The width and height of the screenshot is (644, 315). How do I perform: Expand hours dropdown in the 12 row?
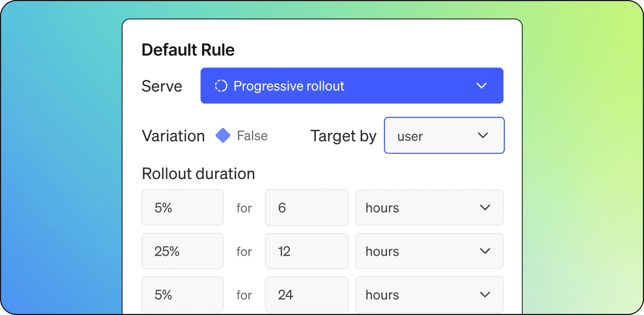pyautogui.click(x=429, y=251)
